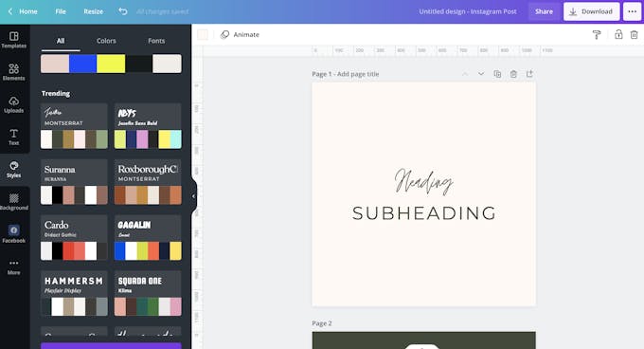
Task: Switch to the Fonts tab
Action: pos(156,41)
